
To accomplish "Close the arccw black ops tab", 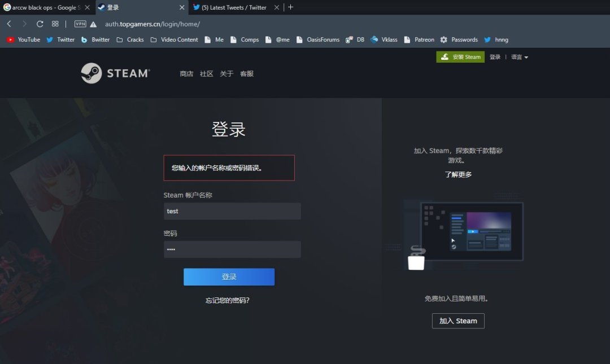I will point(87,7).
